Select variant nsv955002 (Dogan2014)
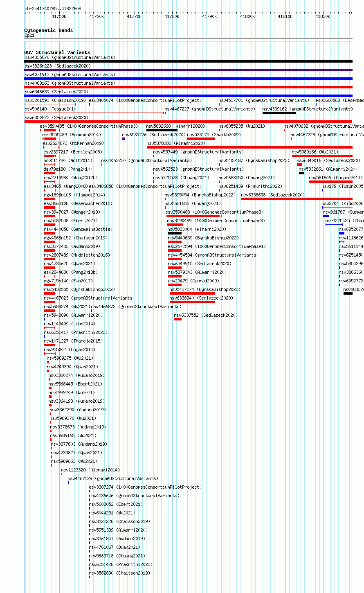Viewport: 364px width, 593px height. pos(70,349)
